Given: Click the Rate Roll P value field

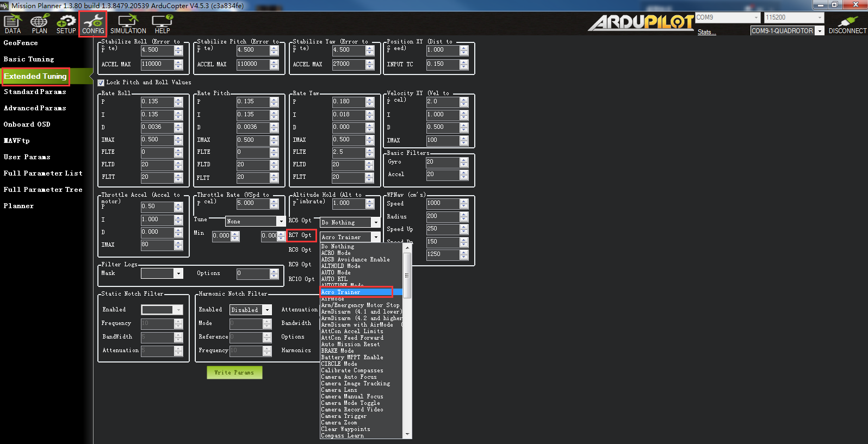Looking at the screenshot, I should [157, 102].
